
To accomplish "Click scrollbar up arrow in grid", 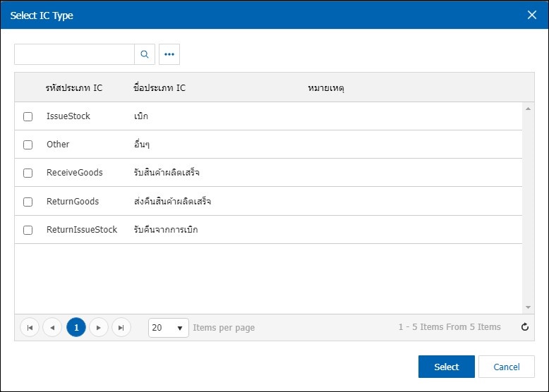I will click(528, 109).
